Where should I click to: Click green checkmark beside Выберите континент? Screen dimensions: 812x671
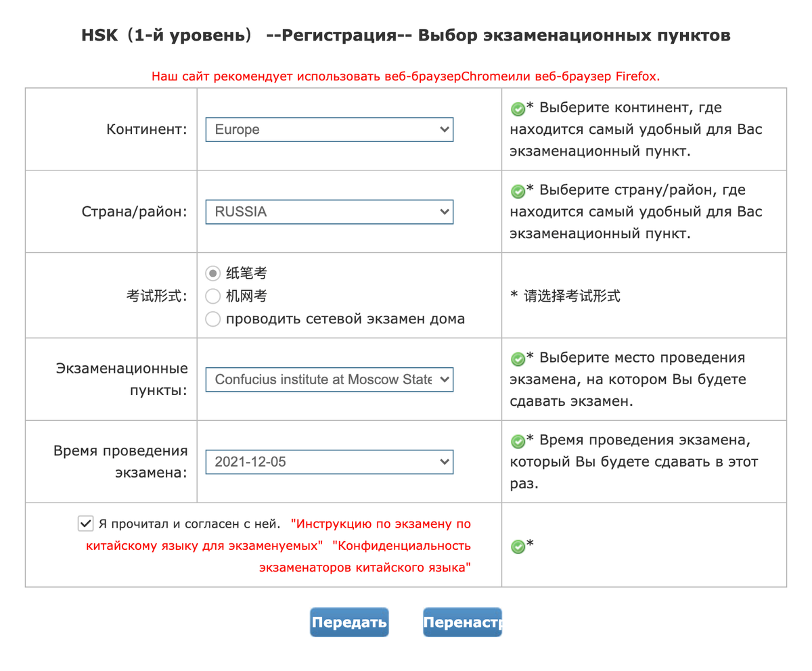click(x=518, y=109)
